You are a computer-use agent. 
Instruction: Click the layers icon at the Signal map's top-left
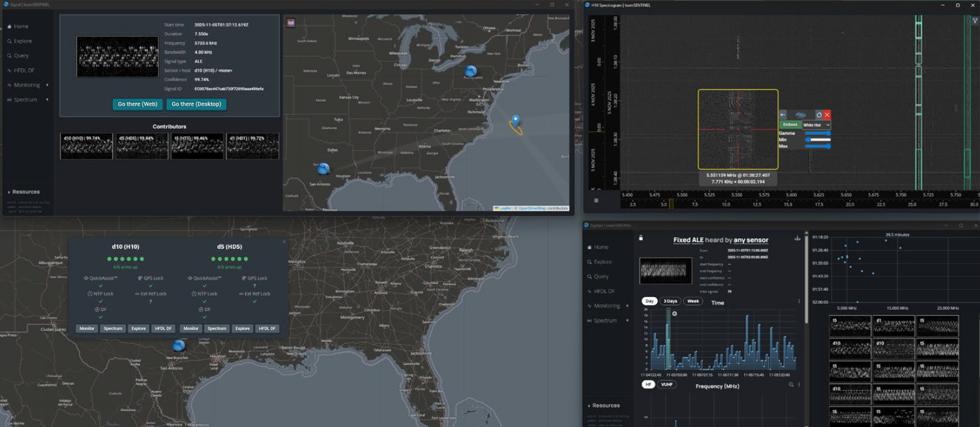(291, 23)
